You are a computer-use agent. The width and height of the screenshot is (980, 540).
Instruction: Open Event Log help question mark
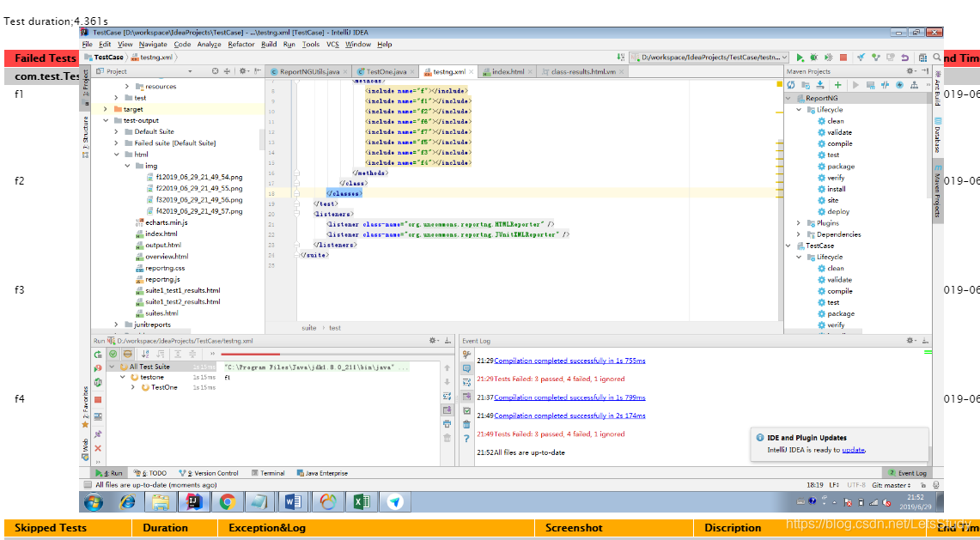tap(466, 439)
